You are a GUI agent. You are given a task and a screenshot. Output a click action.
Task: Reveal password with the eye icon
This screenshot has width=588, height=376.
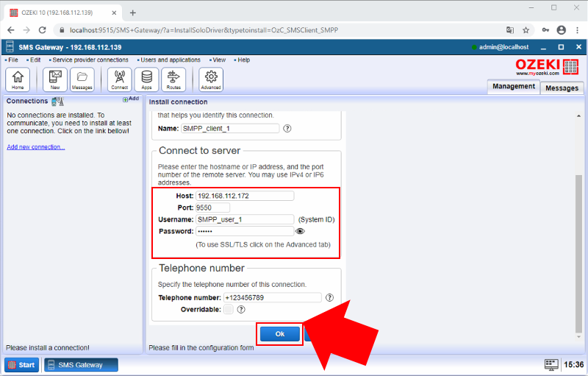pyautogui.click(x=300, y=231)
